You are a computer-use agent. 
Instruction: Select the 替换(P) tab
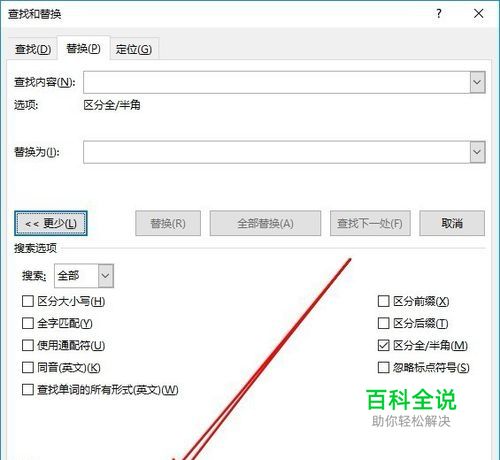pyautogui.click(x=83, y=48)
